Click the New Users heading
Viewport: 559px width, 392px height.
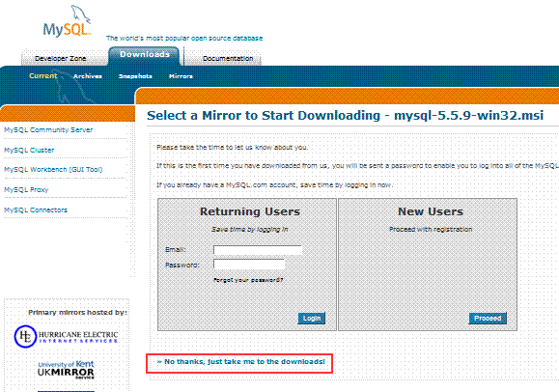click(431, 211)
